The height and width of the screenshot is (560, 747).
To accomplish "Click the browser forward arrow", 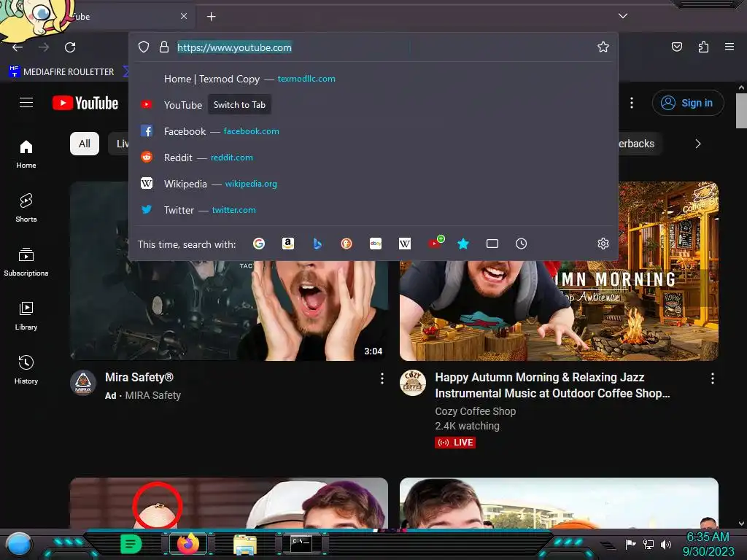I will (44, 47).
